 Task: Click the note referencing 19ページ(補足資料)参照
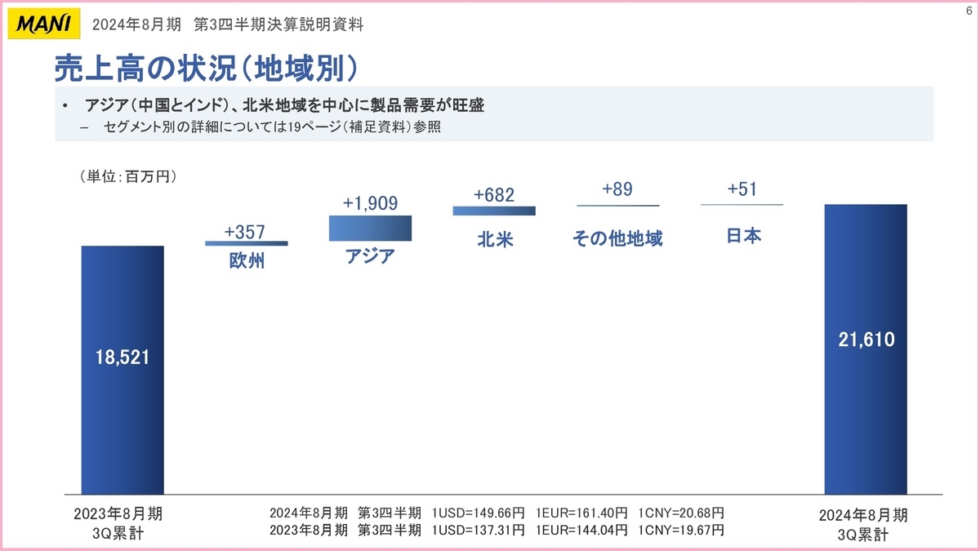[x=272, y=127]
